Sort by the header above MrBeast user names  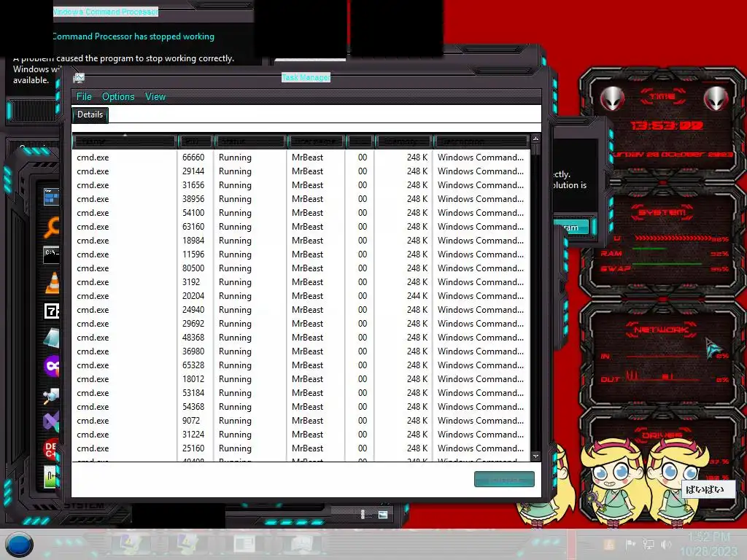pos(315,141)
